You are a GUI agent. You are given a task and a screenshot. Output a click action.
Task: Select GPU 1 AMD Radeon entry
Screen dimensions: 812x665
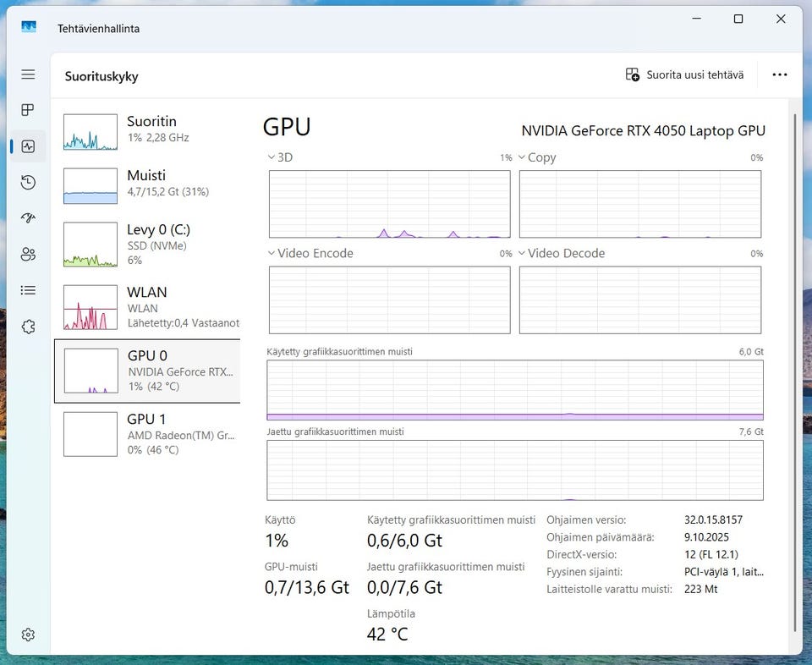[147, 433]
